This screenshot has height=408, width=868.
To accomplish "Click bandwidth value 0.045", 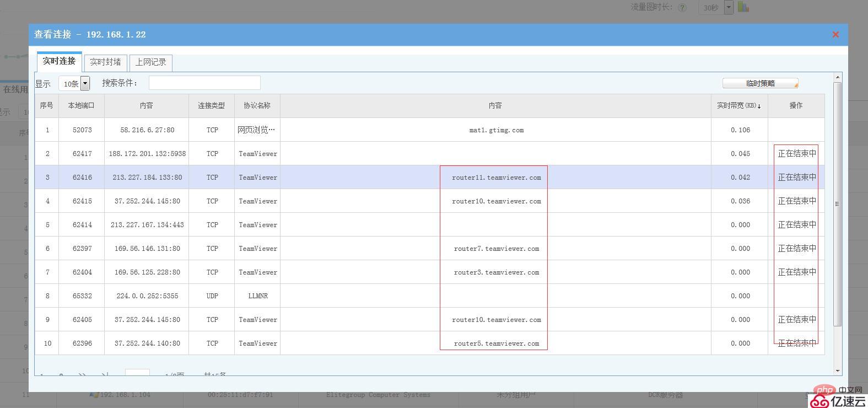I will coord(740,154).
